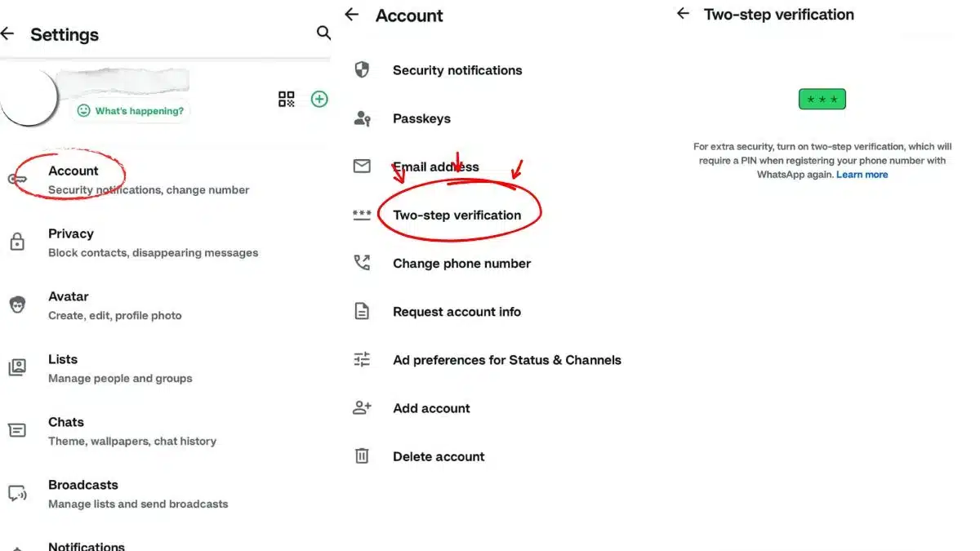The width and height of the screenshot is (980, 551).
Task: Open Request account info
Action: pyautogui.click(x=457, y=312)
